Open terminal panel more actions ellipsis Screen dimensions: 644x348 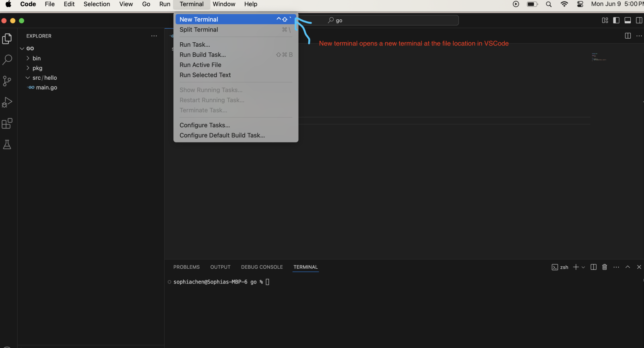(616, 267)
